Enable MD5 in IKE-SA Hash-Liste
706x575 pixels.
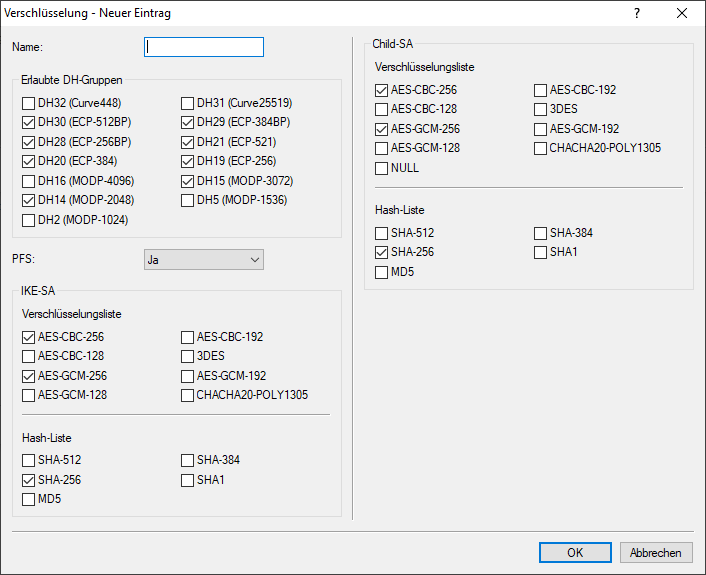click(29, 499)
